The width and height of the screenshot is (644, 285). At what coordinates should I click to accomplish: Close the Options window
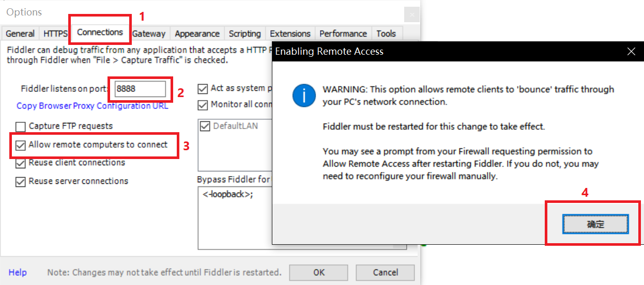pyautogui.click(x=411, y=13)
